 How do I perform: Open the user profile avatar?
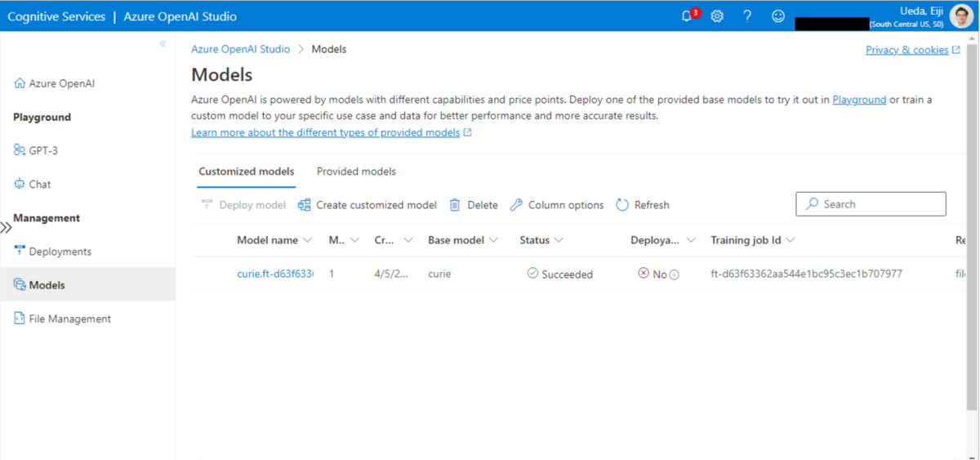[x=961, y=16]
